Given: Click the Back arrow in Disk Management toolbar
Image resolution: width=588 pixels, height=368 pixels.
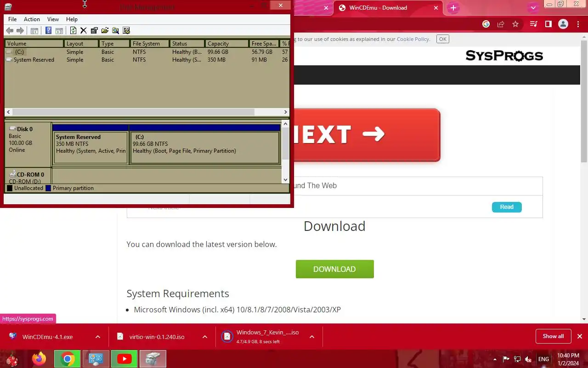Looking at the screenshot, I should click(x=9, y=30).
